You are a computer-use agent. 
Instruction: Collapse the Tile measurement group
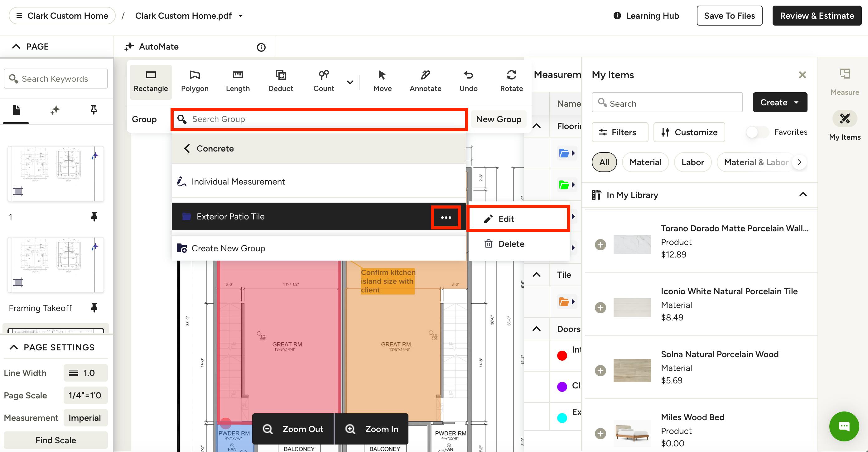[537, 275]
